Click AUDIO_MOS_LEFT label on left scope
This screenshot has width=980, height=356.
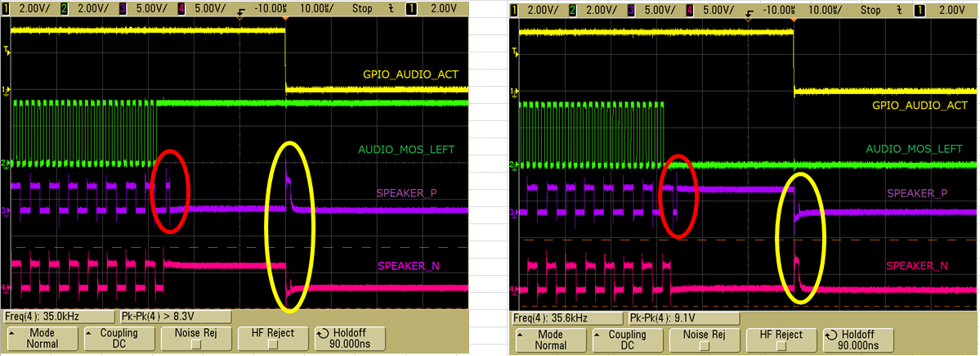click(x=405, y=150)
